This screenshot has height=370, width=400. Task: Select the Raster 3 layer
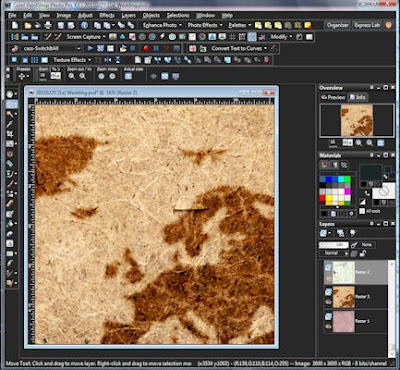click(x=356, y=297)
